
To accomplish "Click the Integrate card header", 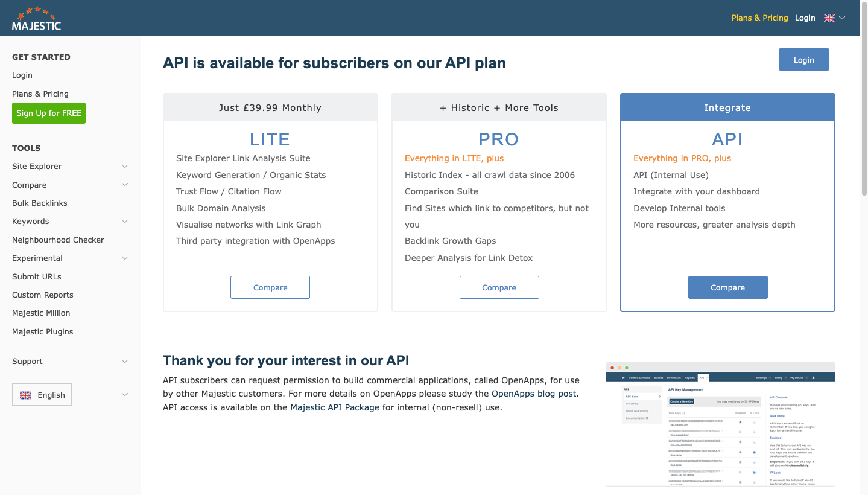I will pos(727,107).
